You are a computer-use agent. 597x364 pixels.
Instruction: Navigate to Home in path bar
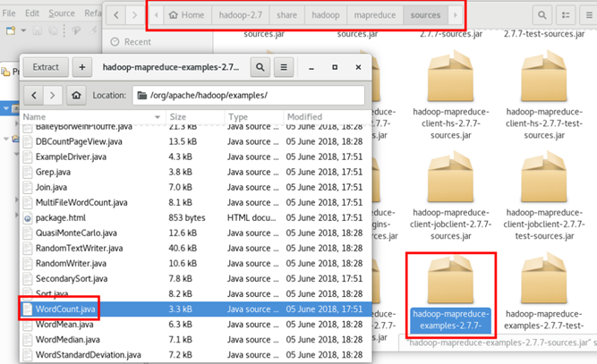[187, 15]
